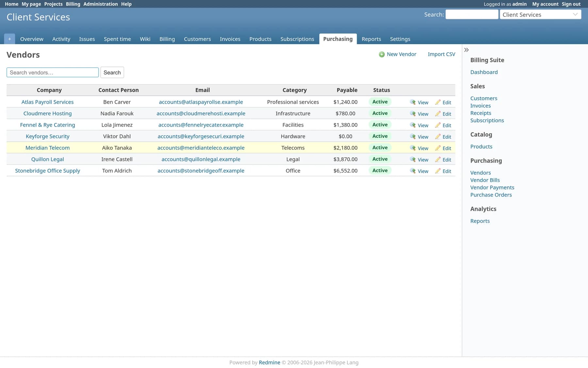
Task: Open the Meridian Telecom company link
Action: coord(48,148)
